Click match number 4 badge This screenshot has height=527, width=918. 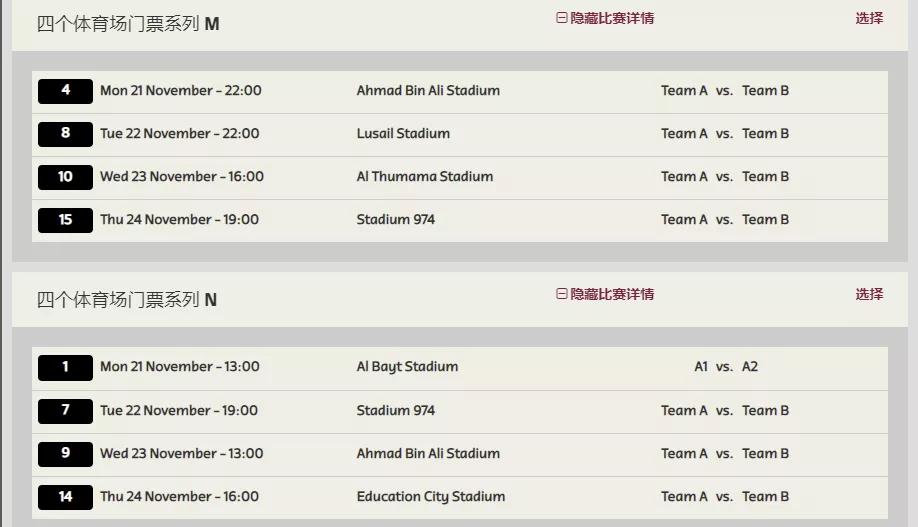(x=65, y=91)
